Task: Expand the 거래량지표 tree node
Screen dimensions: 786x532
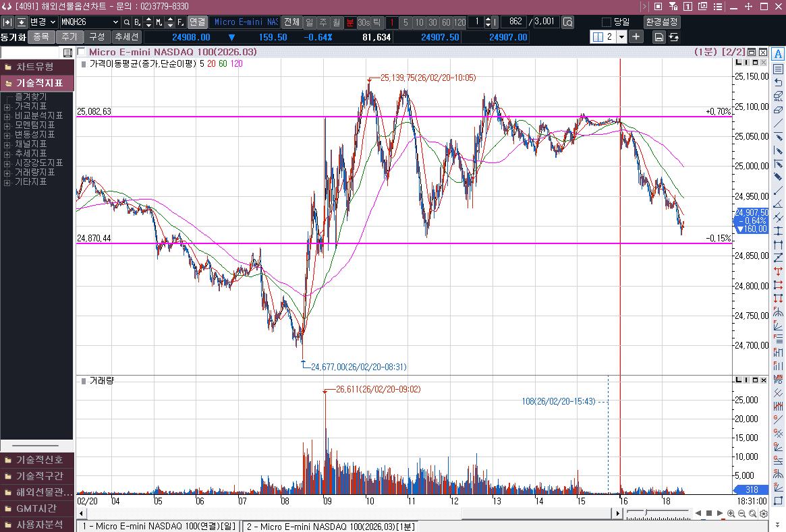Action: coord(7,173)
